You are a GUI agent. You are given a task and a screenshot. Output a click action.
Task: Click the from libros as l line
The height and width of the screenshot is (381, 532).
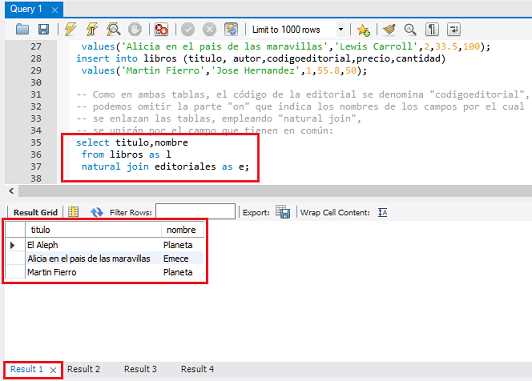coord(126,154)
